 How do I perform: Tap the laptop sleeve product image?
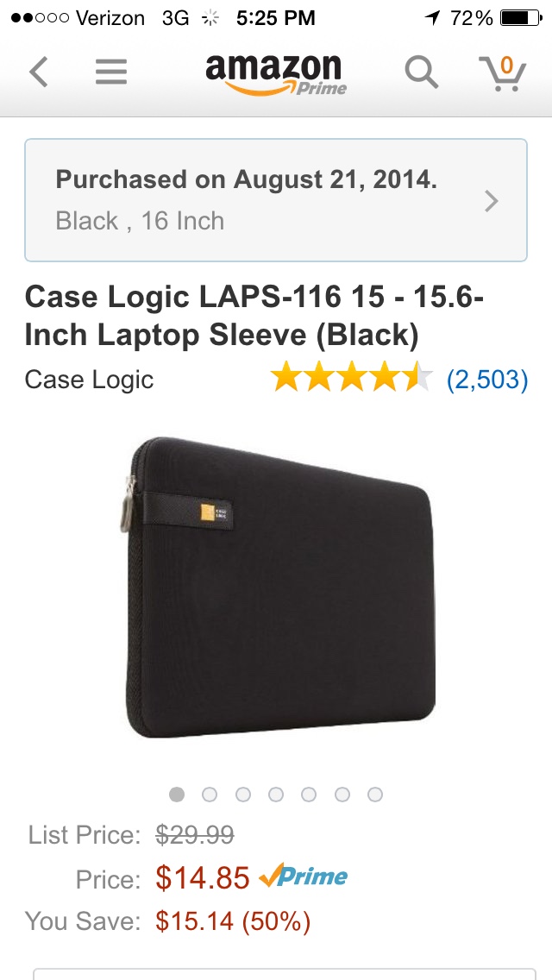click(x=278, y=587)
